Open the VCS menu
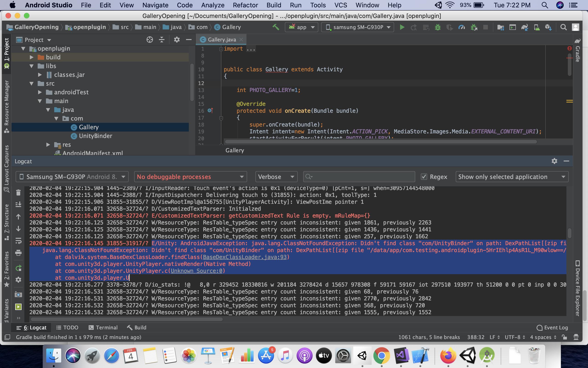The image size is (588, 368). [341, 5]
